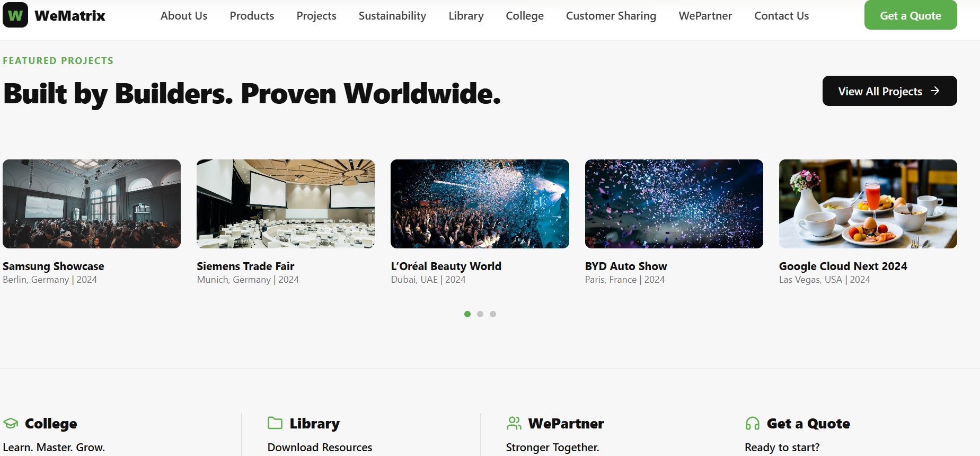Screen dimensions: 980x456
Task: Click the "Built by Builders. Proven Worldwide." heading
Action: coord(252,94)
